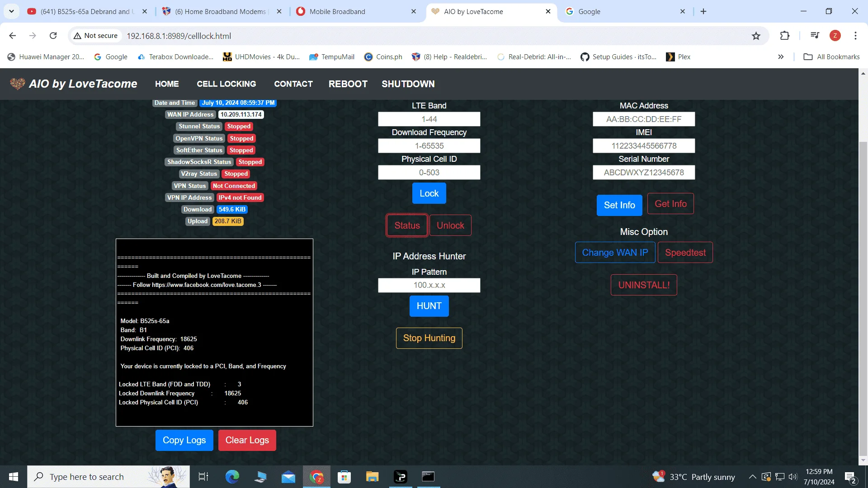This screenshot has width=868, height=488.
Task: Open File Explorer from taskbar
Action: click(x=372, y=477)
